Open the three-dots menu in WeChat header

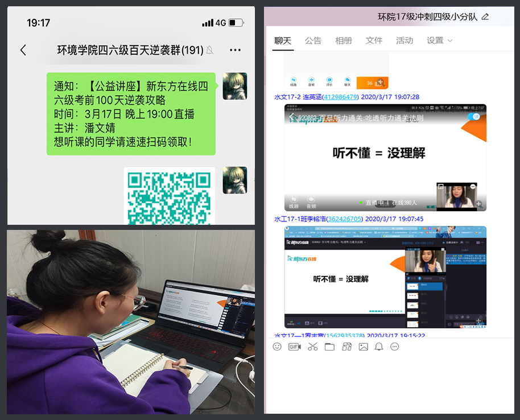tap(235, 50)
